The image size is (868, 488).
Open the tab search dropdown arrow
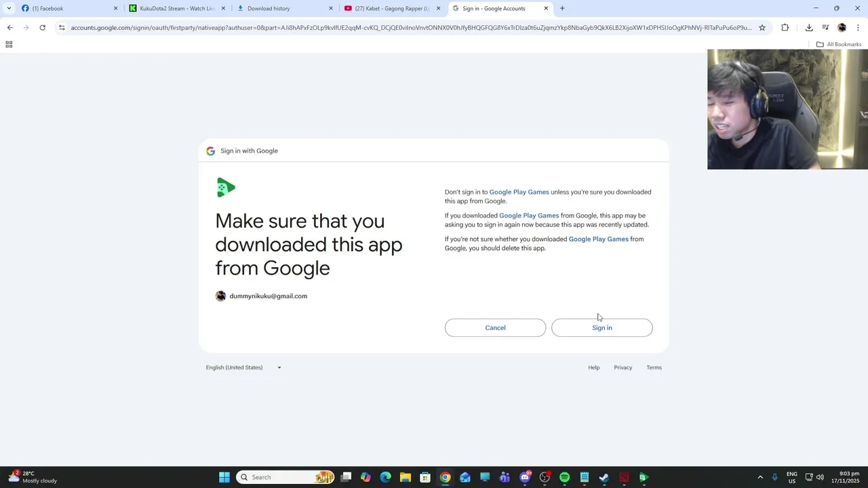click(x=9, y=8)
